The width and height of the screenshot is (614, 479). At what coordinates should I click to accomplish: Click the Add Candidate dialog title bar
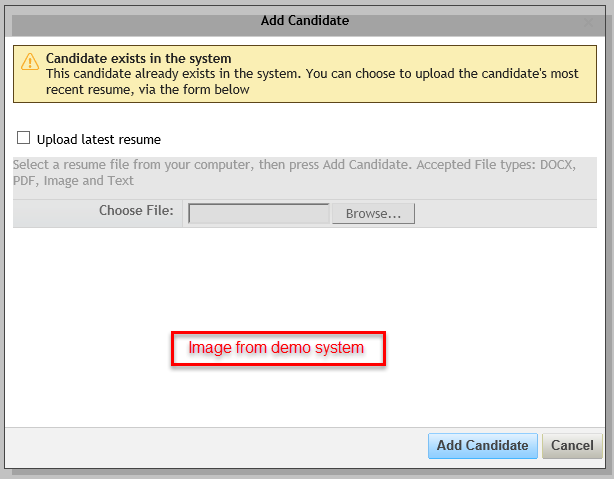[x=305, y=21]
